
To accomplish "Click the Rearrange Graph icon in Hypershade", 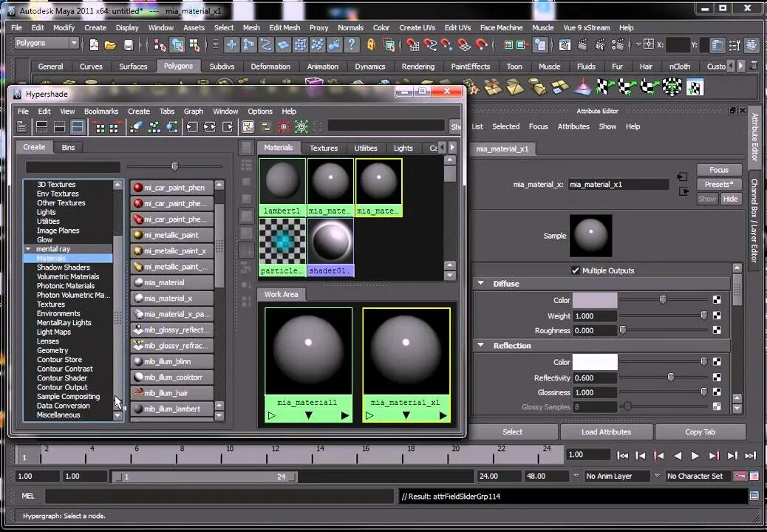I will [x=156, y=126].
